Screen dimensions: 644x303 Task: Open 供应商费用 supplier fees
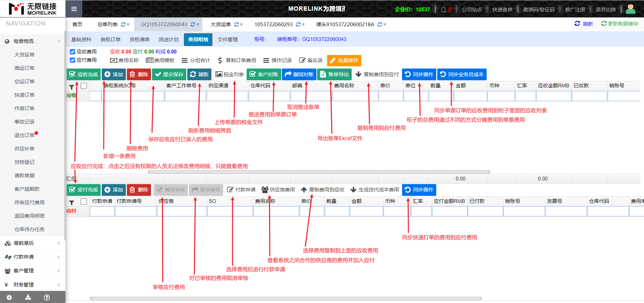click(278, 190)
